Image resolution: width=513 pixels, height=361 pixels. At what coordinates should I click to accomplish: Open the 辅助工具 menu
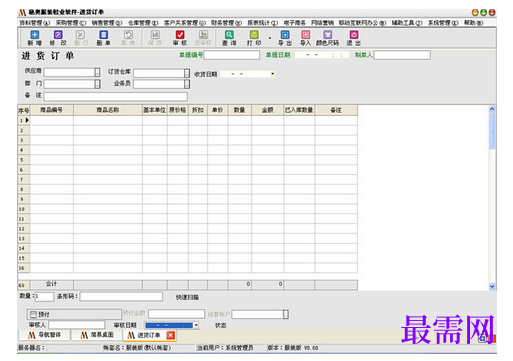point(407,23)
